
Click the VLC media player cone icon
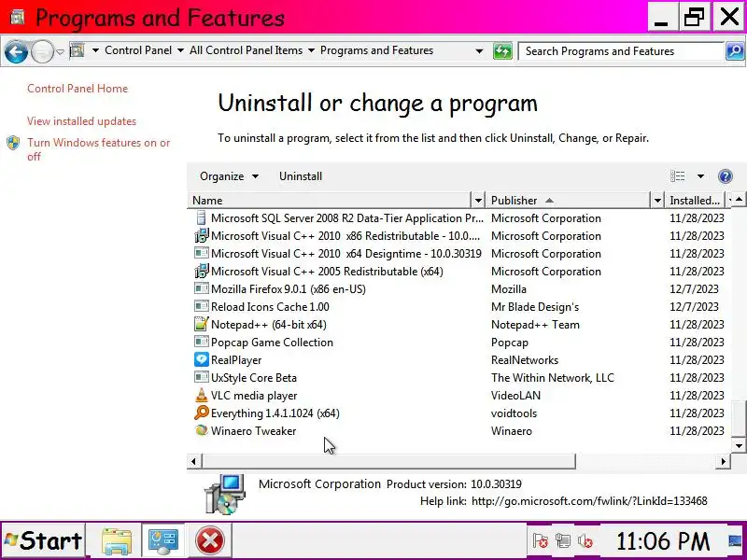coord(202,395)
